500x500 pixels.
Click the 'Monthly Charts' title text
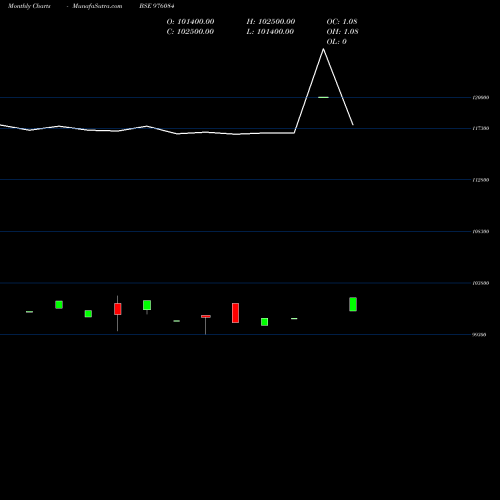pos(29,6)
